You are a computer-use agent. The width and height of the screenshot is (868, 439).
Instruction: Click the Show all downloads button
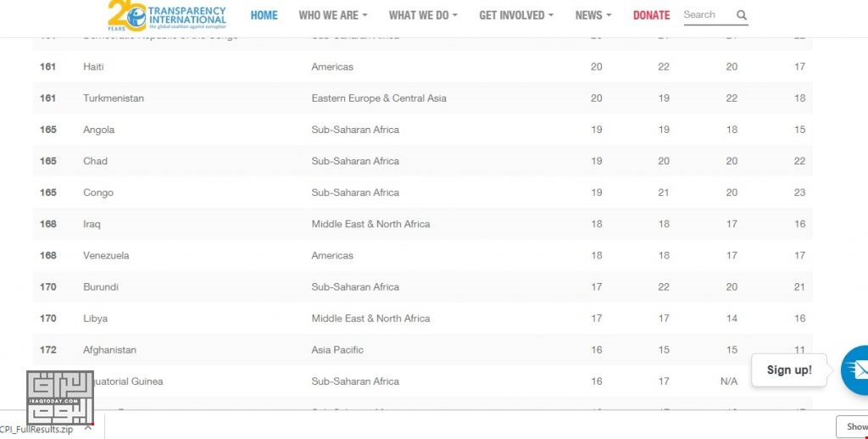click(x=851, y=427)
